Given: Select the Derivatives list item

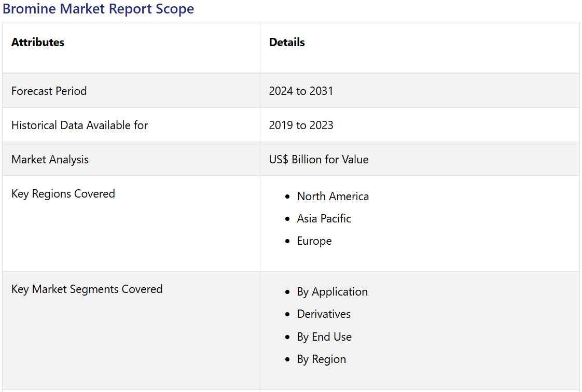Looking at the screenshot, I should point(324,314).
